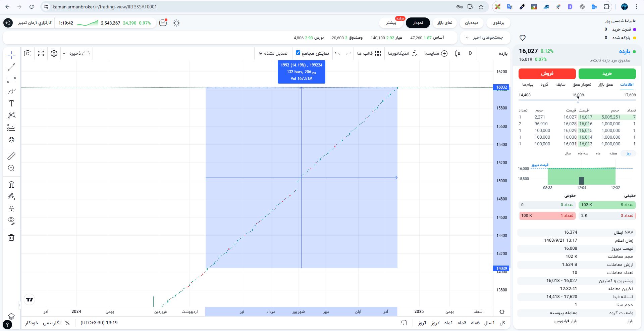Screen dimensions: 644x331
Task: Open the emoji icons tool
Action: [11, 140]
